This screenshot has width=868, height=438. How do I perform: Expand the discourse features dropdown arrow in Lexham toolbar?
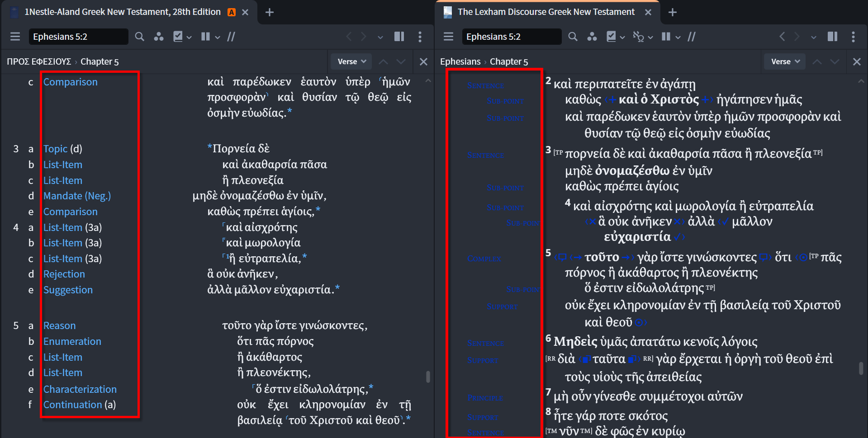pyautogui.click(x=650, y=37)
